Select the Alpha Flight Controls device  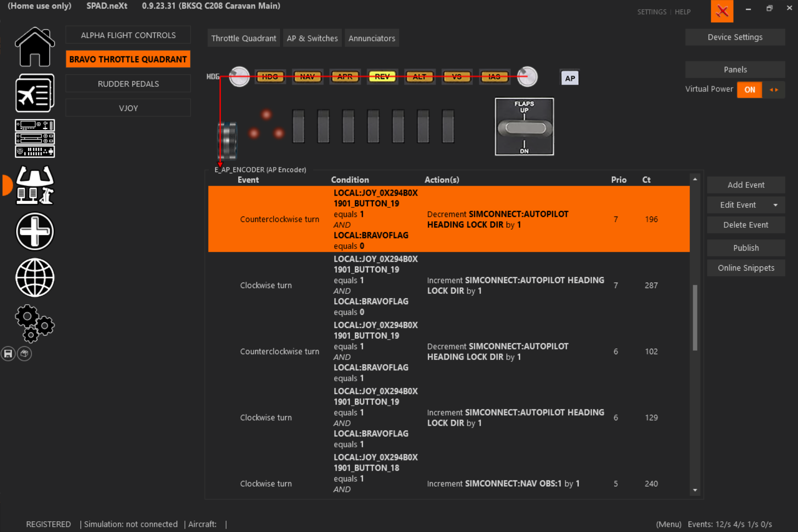[128, 35]
